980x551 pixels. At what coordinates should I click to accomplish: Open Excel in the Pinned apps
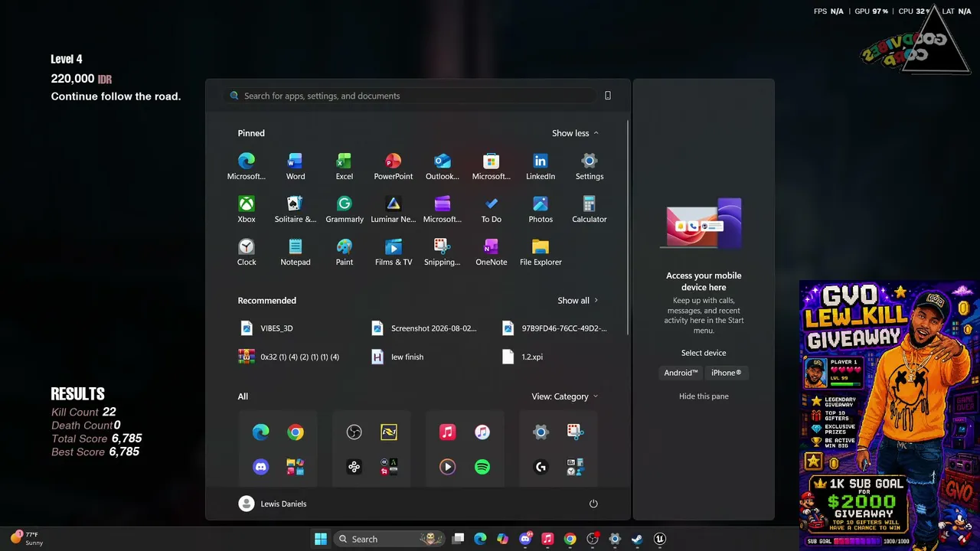pyautogui.click(x=345, y=166)
